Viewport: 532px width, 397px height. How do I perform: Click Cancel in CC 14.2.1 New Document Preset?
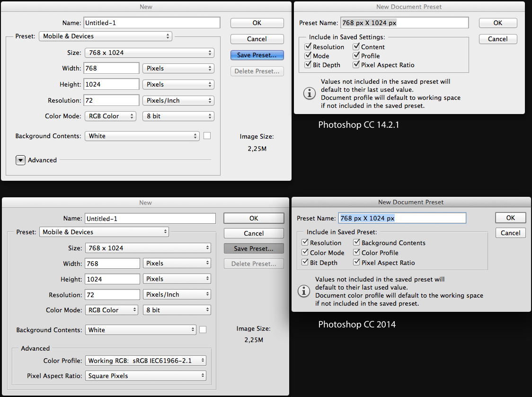pyautogui.click(x=498, y=39)
